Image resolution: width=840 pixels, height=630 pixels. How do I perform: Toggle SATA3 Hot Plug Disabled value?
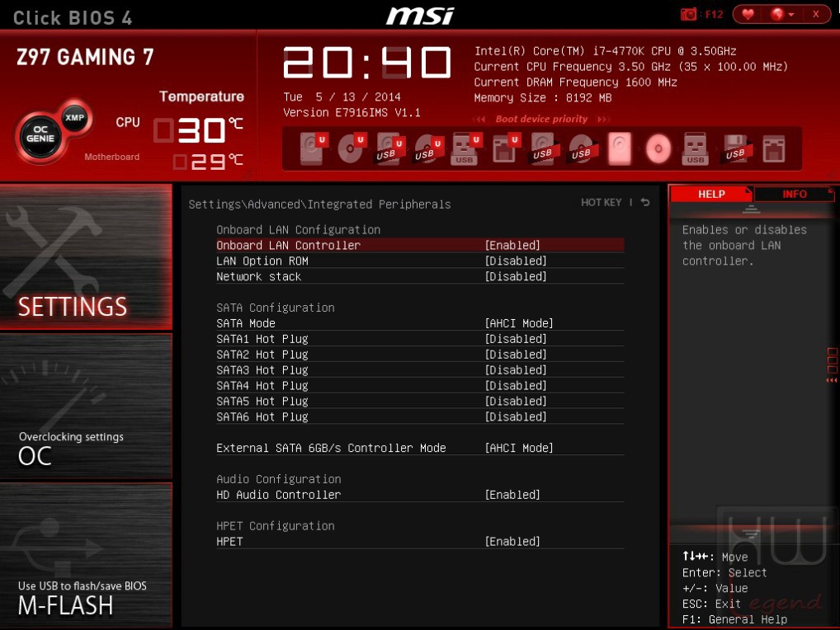[x=516, y=370]
